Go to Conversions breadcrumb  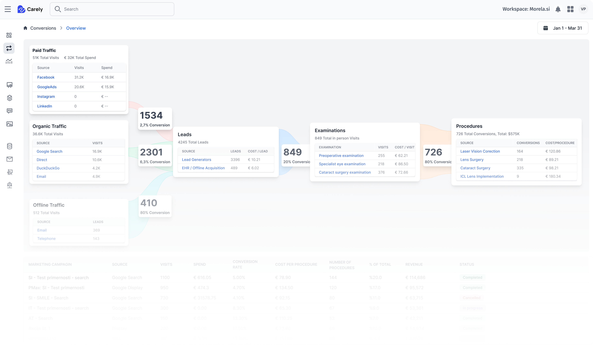pos(43,28)
